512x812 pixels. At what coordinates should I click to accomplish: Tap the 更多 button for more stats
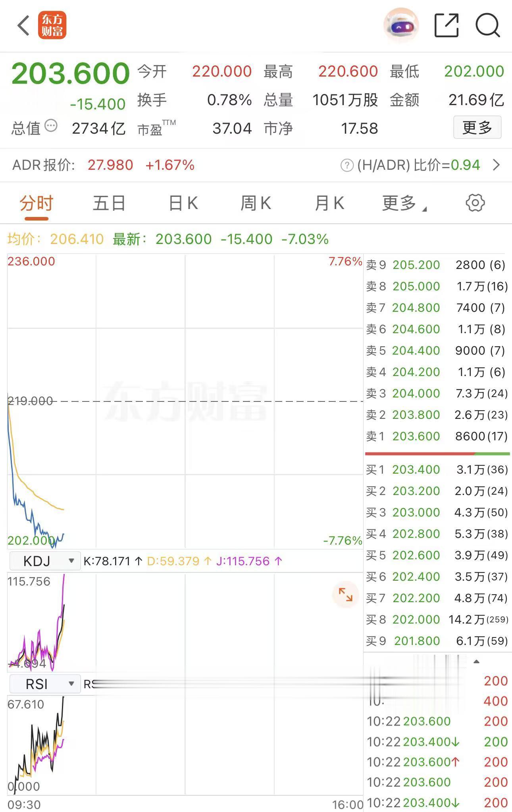point(477,127)
